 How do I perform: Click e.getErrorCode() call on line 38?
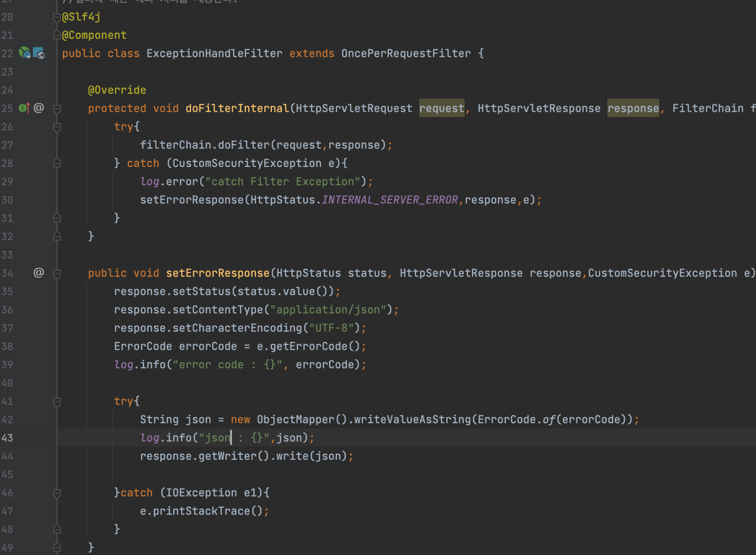pos(308,347)
